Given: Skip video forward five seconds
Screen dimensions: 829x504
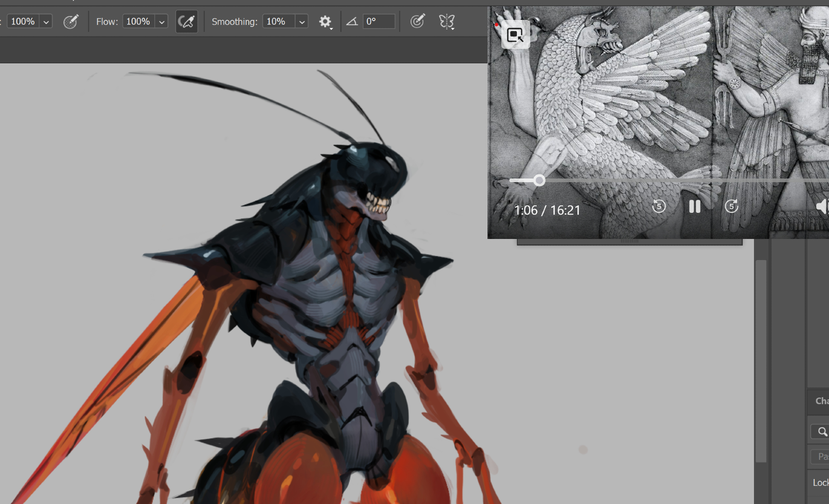Looking at the screenshot, I should click(731, 206).
